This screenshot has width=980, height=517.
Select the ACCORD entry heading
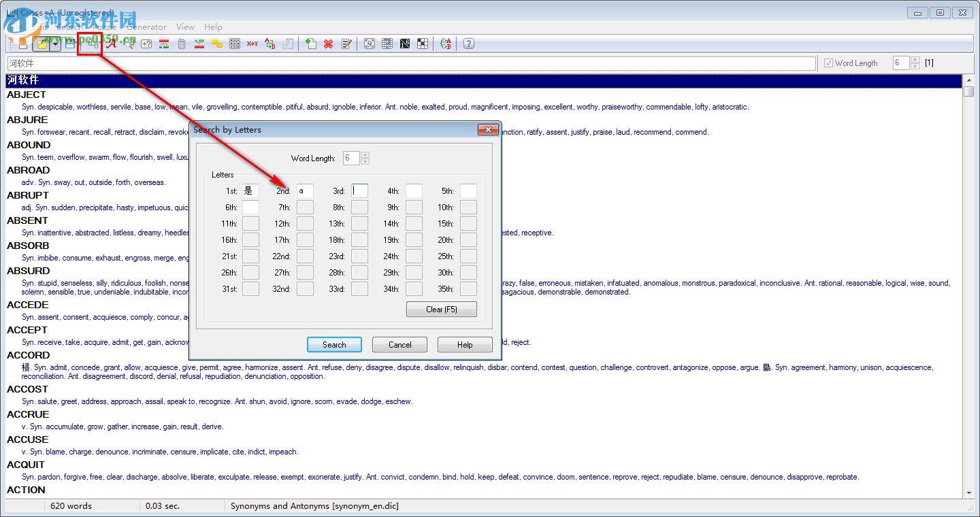click(29, 356)
